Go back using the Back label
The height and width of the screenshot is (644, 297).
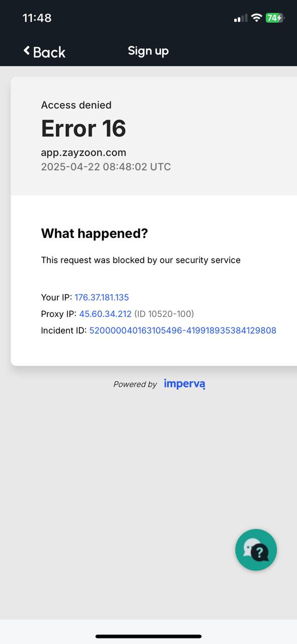click(49, 52)
